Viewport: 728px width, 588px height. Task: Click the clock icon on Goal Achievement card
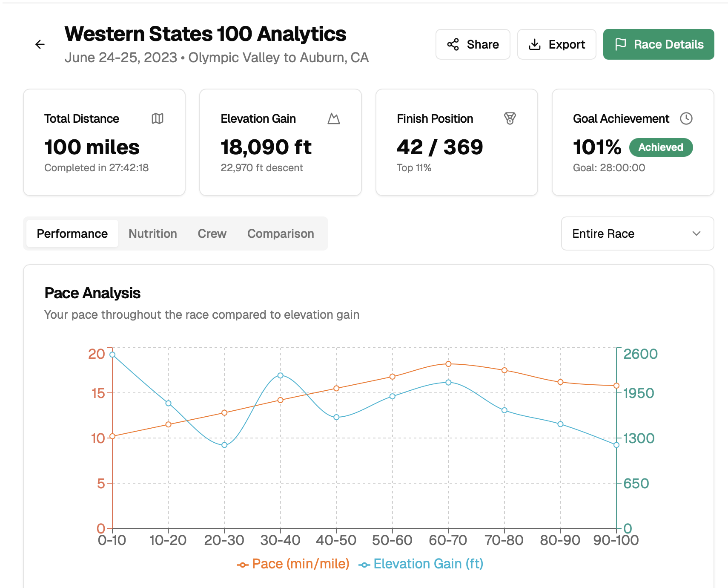point(686,118)
